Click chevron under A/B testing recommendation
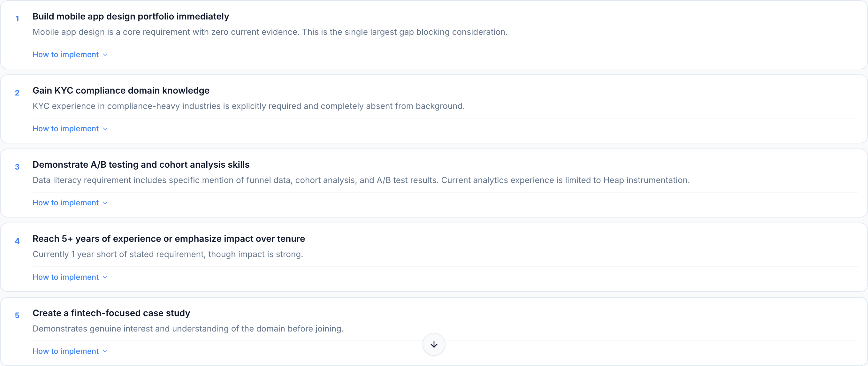This screenshot has height=366, width=868. tap(105, 203)
